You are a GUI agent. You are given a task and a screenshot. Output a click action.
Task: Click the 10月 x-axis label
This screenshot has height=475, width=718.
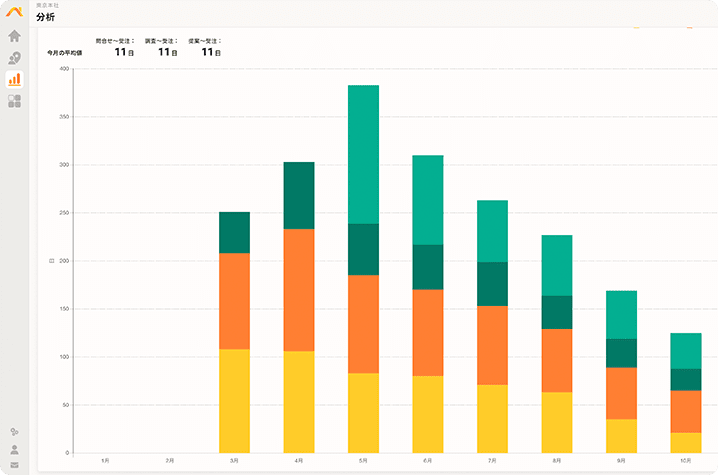coord(685,461)
